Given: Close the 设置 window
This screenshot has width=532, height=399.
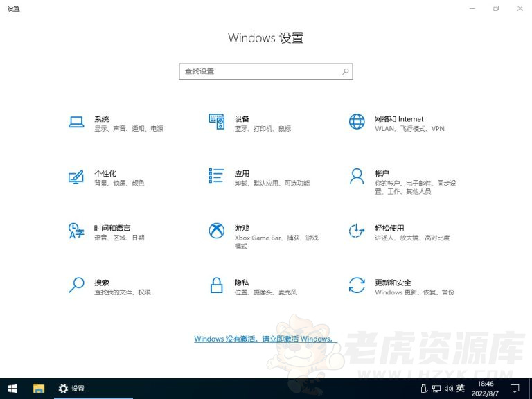Looking at the screenshot, I should coord(520,8).
